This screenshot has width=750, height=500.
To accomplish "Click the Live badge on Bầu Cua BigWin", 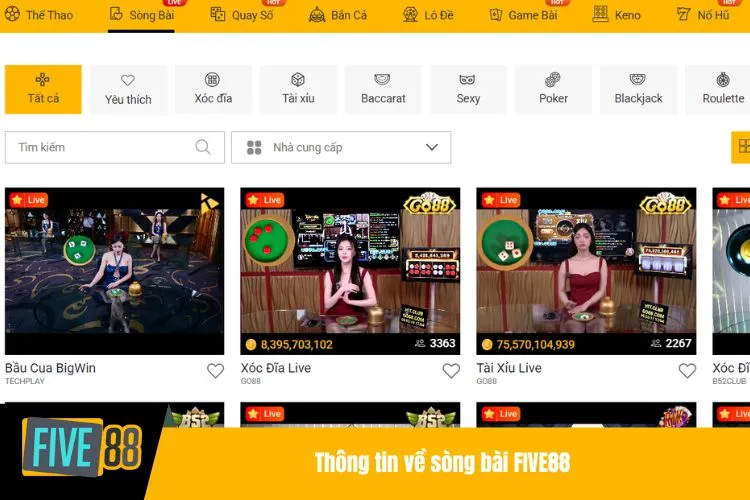I will click(29, 200).
